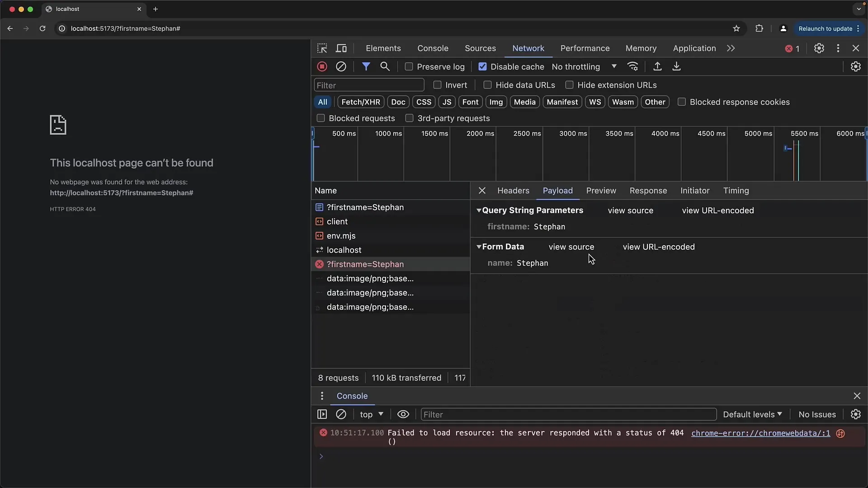Show the error count badge

point(793,49)
